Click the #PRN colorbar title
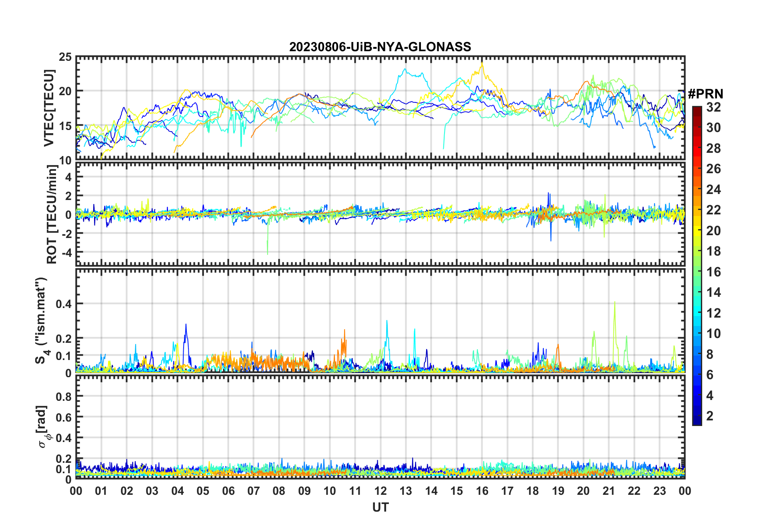The height and width of the screenshot is (532, 761). pos(705,94)
